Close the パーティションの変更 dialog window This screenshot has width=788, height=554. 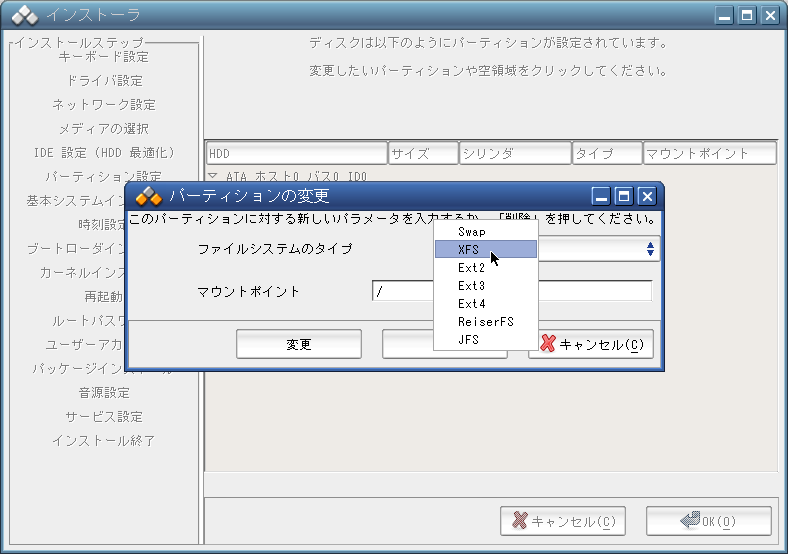point(646,196)
